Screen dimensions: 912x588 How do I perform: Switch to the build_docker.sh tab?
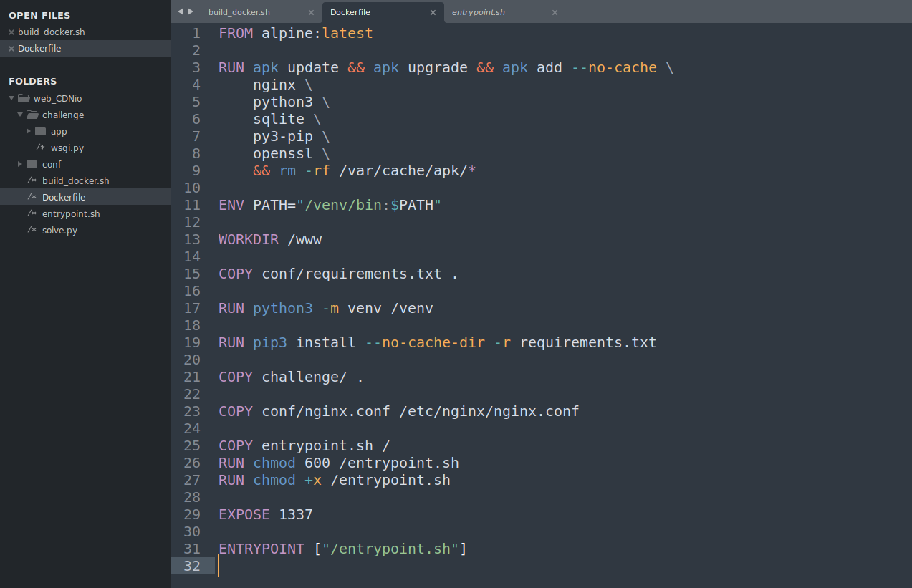point(239,12)
